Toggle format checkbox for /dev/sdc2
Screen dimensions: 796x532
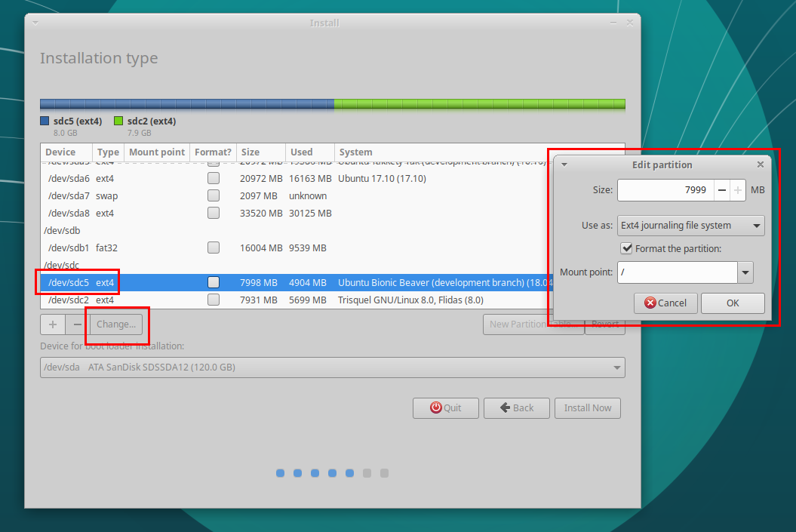[x=214, y=300]
